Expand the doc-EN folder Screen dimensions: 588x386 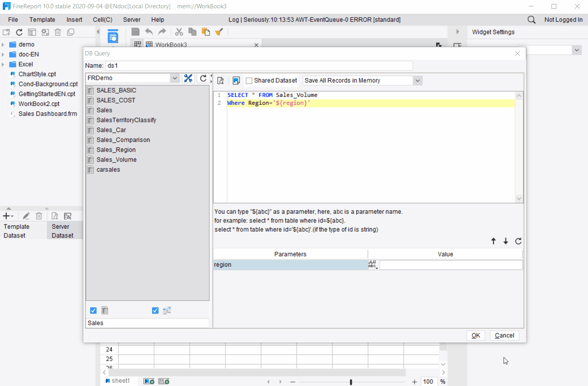pos(3,54)
